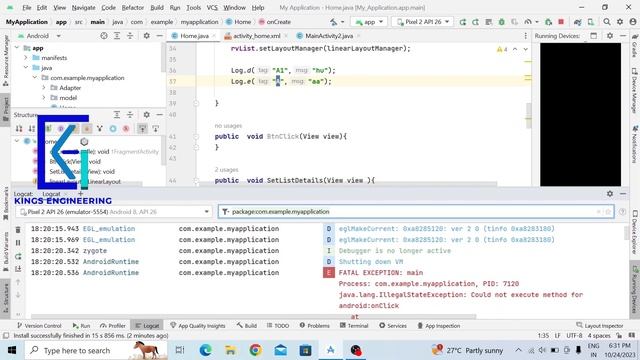The width and height of the screenshot is (640, 360).
Task: Switch to activity_home.xml tab
Action: (256, 36)
